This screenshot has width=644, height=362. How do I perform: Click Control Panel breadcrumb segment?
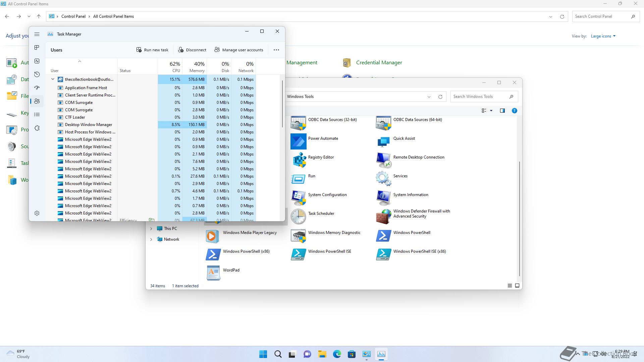coord(73,16)
